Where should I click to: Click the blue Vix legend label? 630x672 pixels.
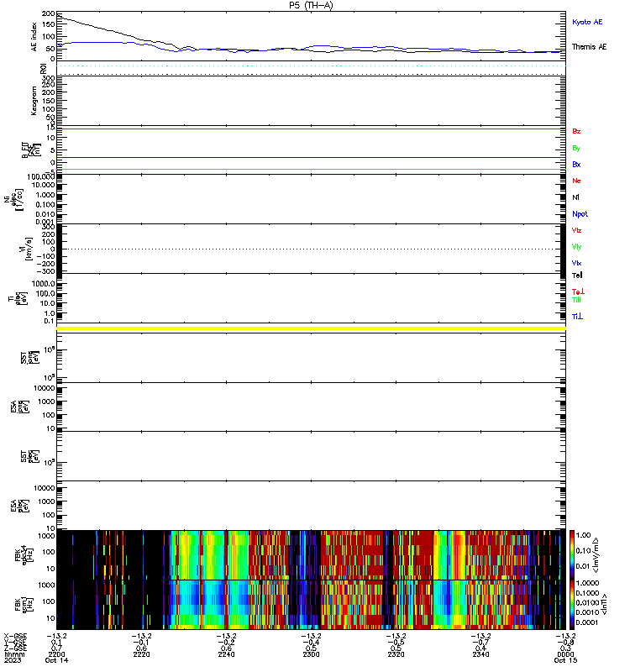click(x=576, y=263)
